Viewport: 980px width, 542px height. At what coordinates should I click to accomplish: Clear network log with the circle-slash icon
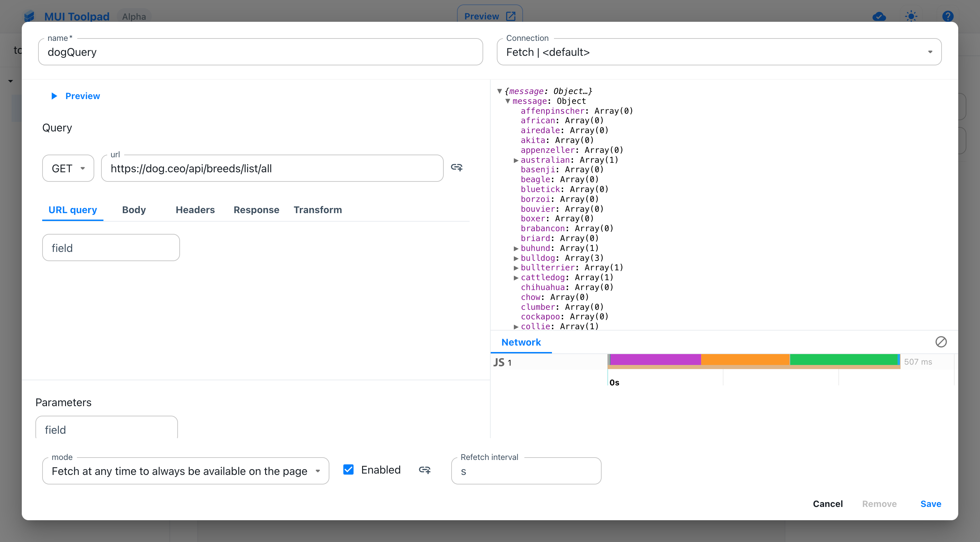(x=941, y=342)
